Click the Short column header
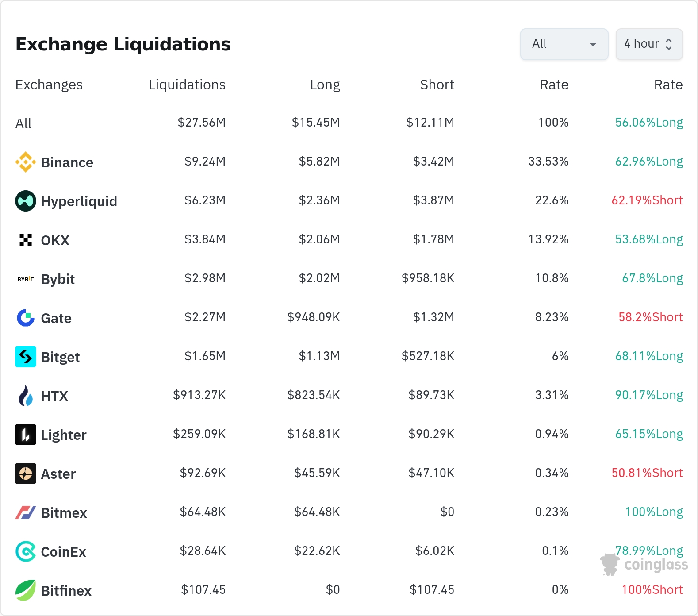 [437, 85]
